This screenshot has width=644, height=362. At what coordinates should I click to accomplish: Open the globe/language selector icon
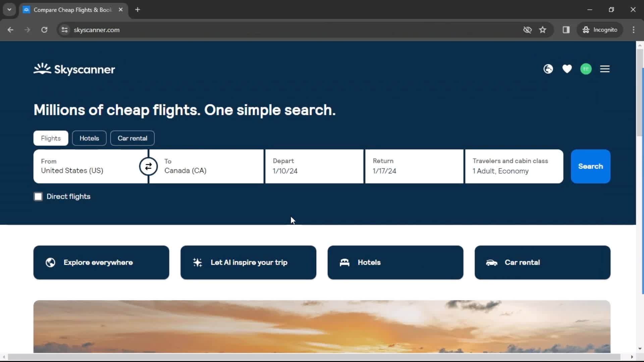pyautogui.click(x=548, y=69)
